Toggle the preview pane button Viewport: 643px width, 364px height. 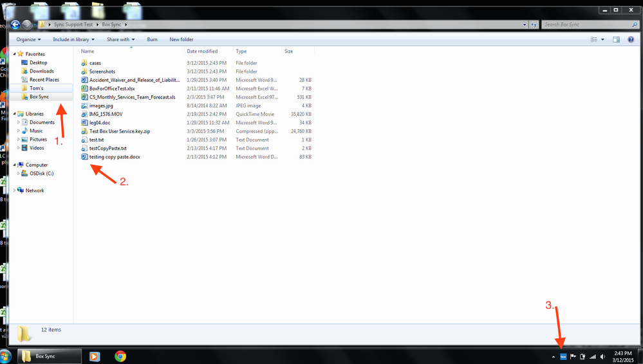(x=616, y=39)
